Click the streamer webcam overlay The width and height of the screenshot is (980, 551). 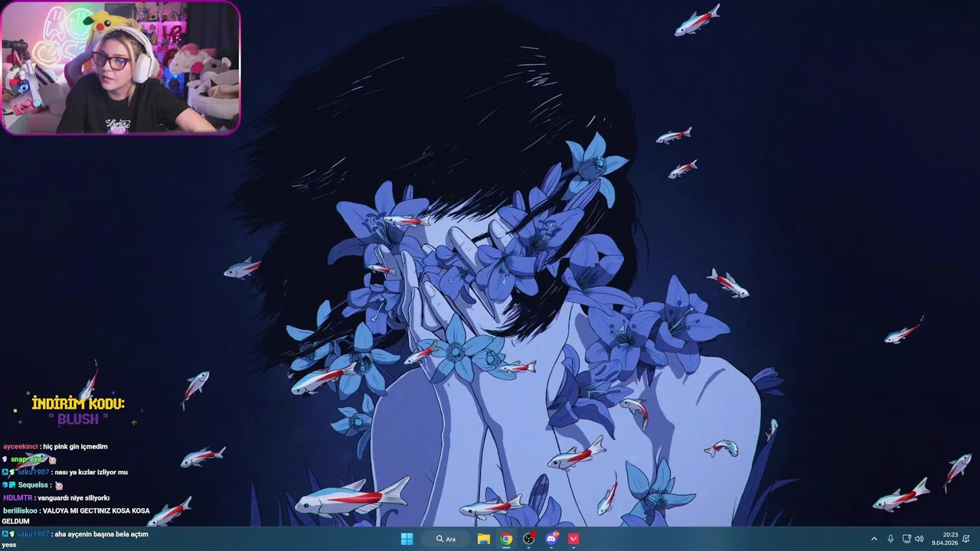click(x=120, y=68)
